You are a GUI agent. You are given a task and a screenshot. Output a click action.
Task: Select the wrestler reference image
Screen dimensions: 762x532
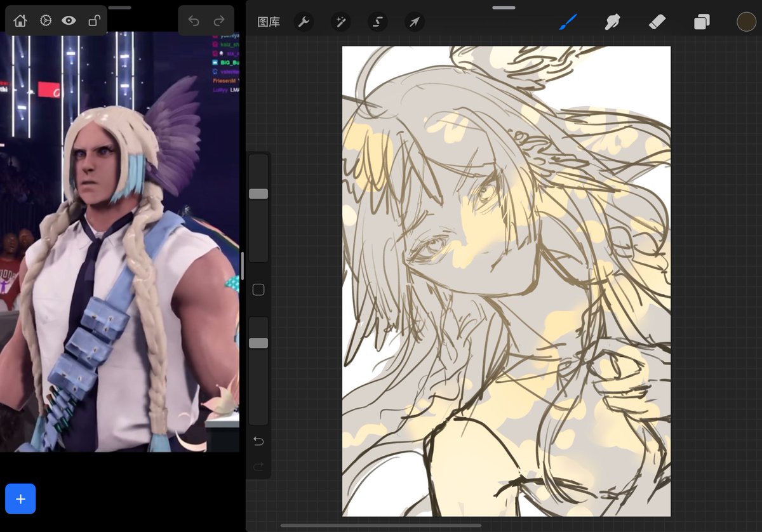pyautogui.click(x=119, y=242)
